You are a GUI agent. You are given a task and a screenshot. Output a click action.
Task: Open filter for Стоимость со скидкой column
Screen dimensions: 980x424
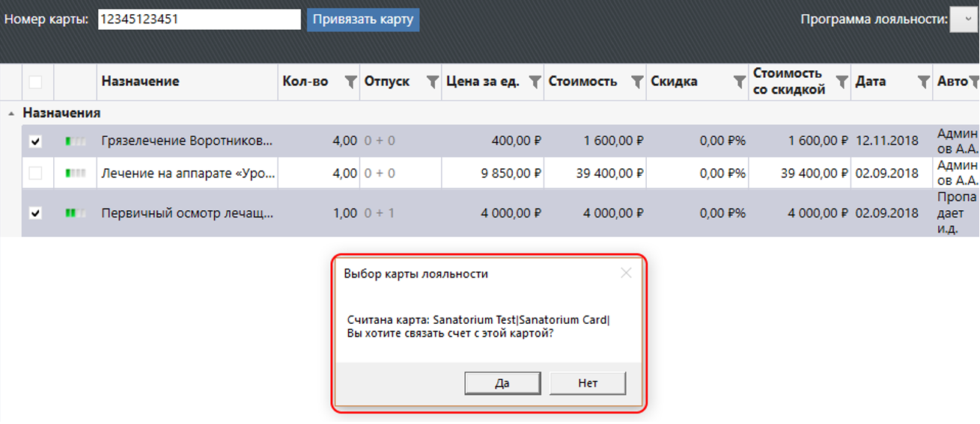coord(841,82)
